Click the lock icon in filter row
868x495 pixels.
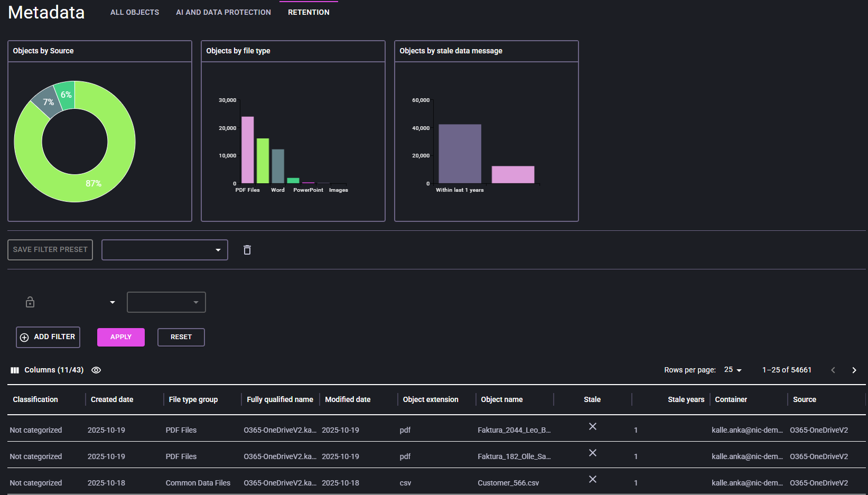30,302
